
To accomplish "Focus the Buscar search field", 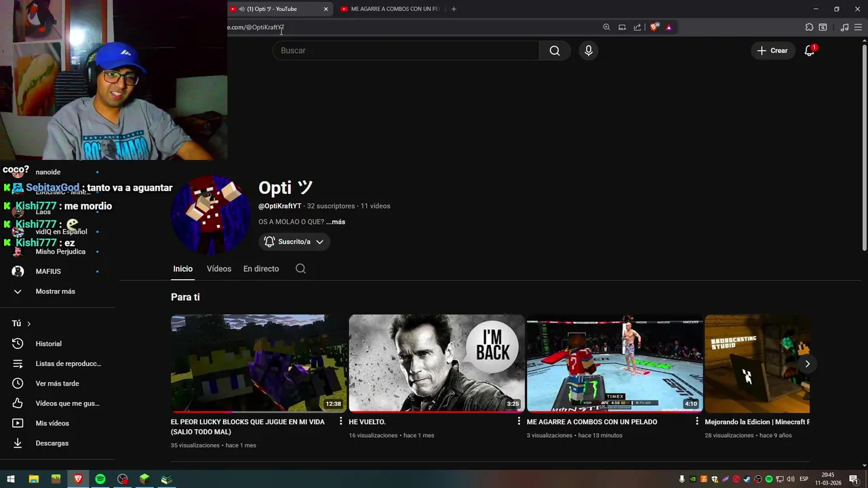I will (x=406, y=51).
